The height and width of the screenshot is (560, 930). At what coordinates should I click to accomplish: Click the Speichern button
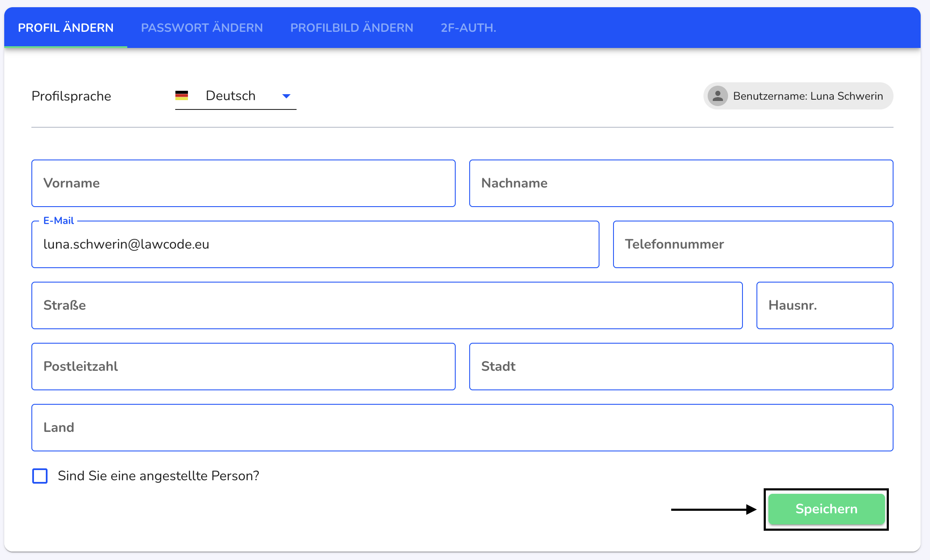pyautogui.click(x=826, y=509)
